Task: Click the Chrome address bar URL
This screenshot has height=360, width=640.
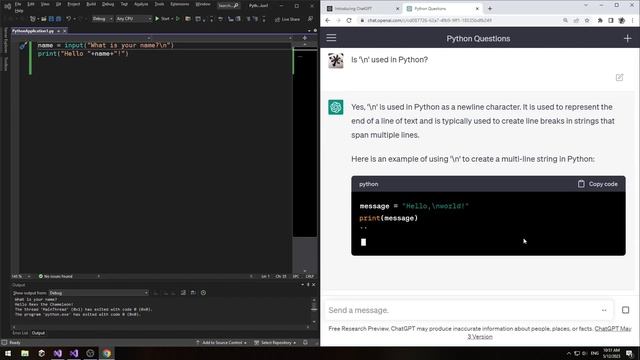Action: pyautogui.click(x=429, y=20)
